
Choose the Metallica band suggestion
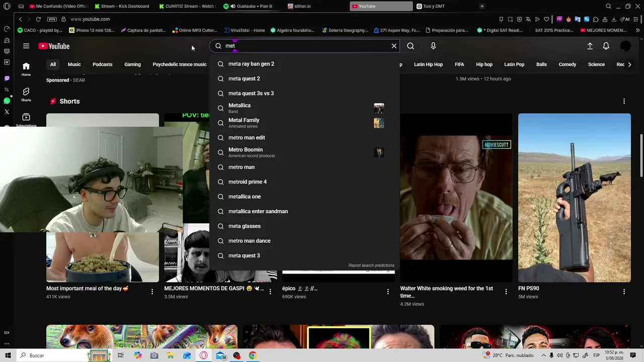click(x=304, y=108)
